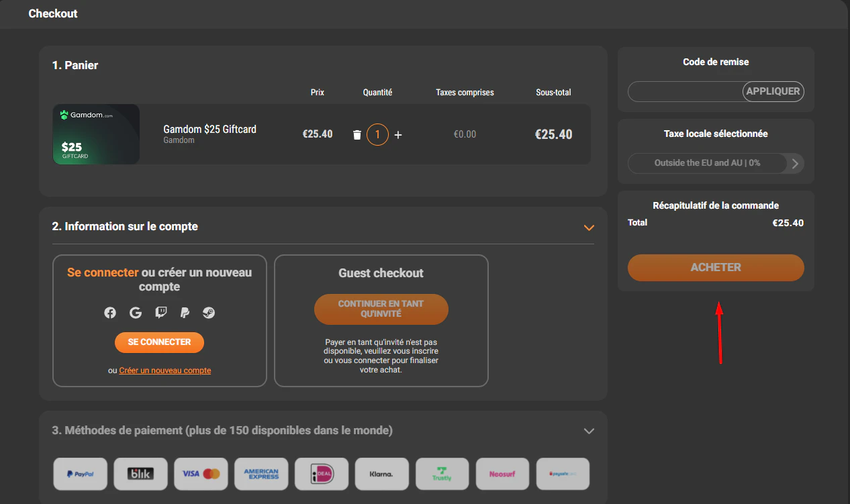Screen dimensions: 850x504
Task: Click the 'Code de remise' label
Action: (x=716, y=62)
